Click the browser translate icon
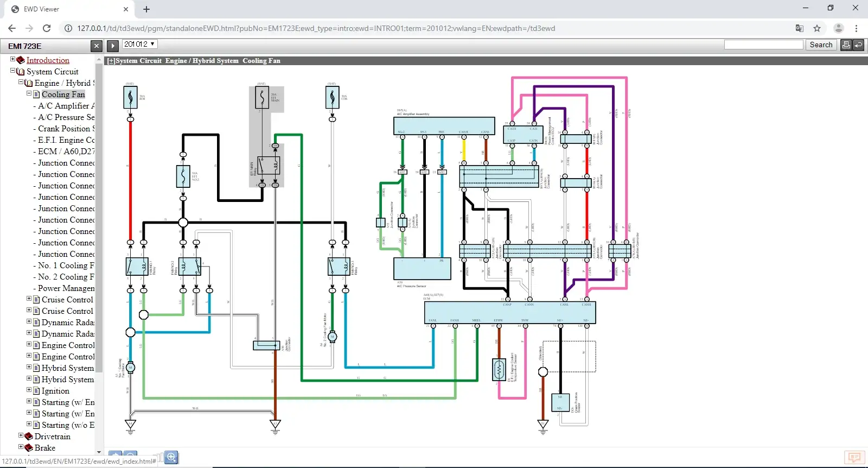Screen dimensions: 868x468 pos(800,28)
